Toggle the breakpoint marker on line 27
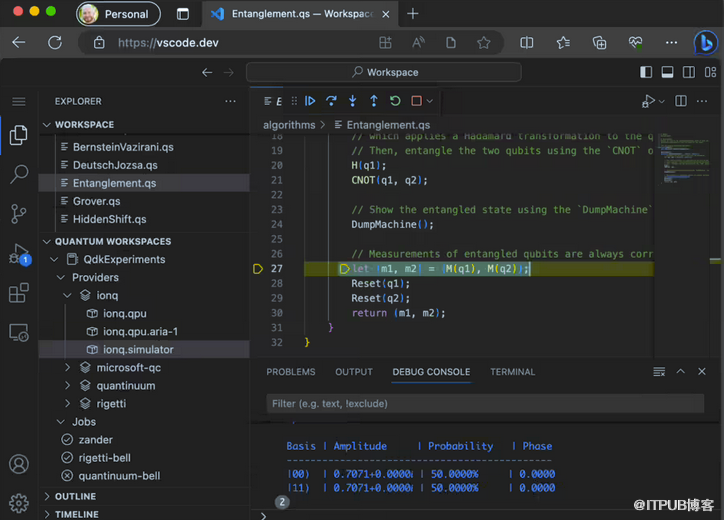Screen dimensions: 724x520 point(257,269)
